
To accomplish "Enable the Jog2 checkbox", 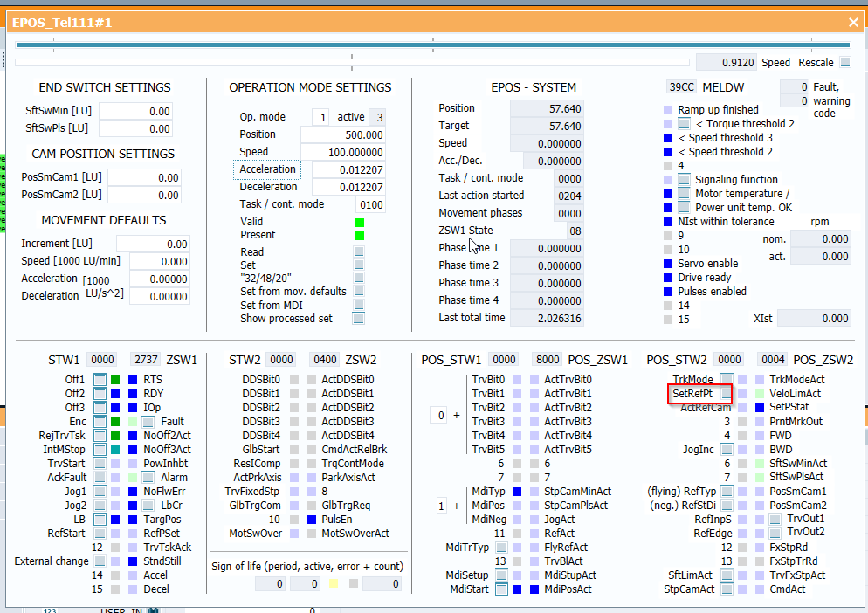I will [100, 506].
